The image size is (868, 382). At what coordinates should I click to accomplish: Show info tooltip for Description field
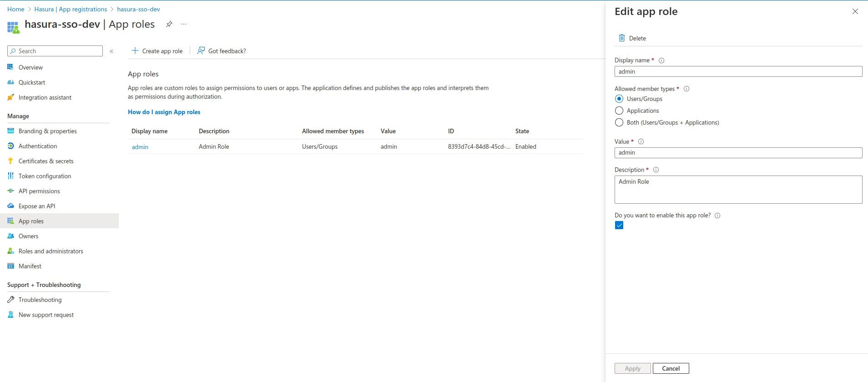pos(656,170)
